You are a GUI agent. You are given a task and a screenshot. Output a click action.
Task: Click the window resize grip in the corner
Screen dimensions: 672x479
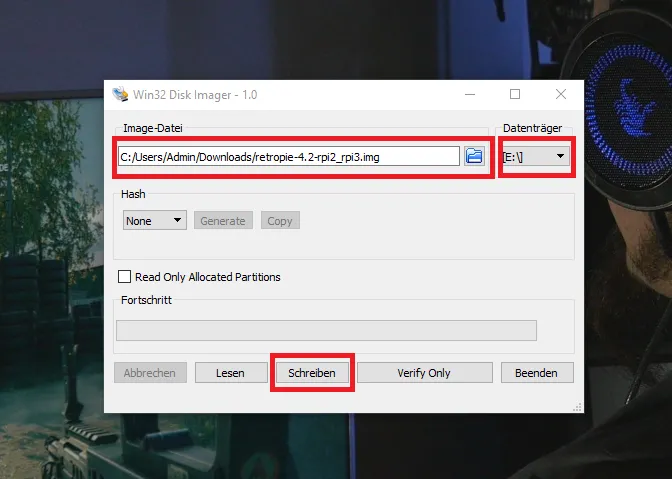pos(577,407)
